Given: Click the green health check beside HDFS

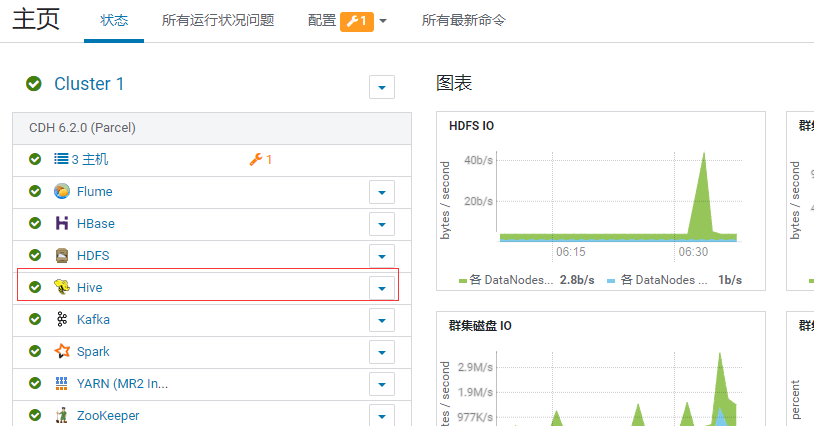Looking at the screenshot, I should tap(35, 255).
